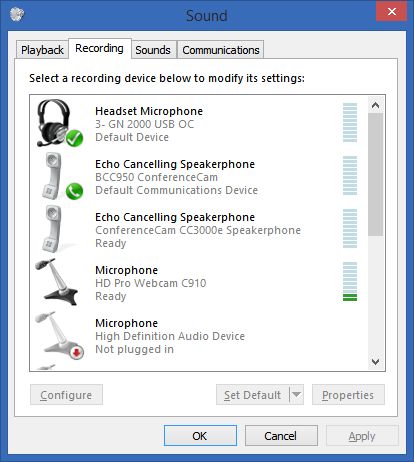Confirm with the OK button
The width and height of the screenshot is (414, 462).
(200, 436)
